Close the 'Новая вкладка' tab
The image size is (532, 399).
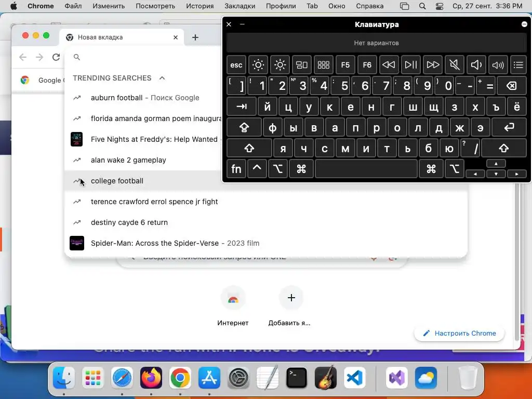pyautogui.click(x=176, y=37)
